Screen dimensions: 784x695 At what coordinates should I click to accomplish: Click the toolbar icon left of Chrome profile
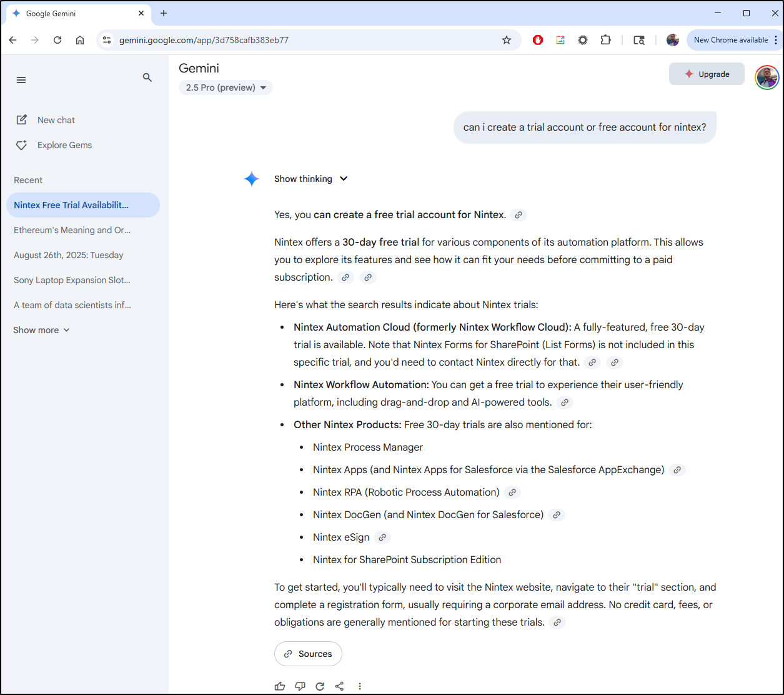coord(639,40)
